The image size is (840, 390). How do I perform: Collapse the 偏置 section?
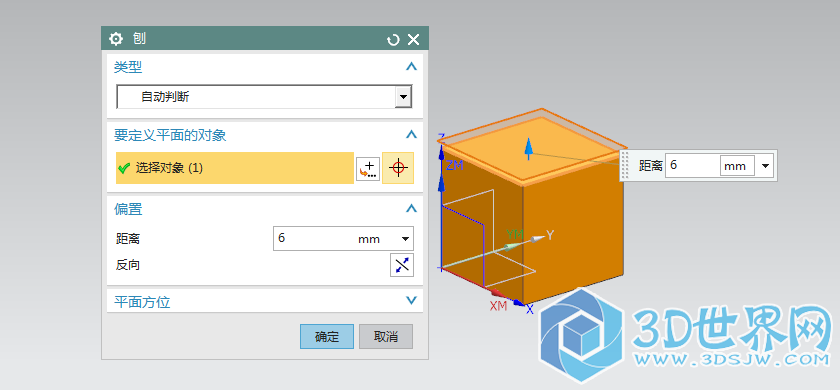coord(411,209)
